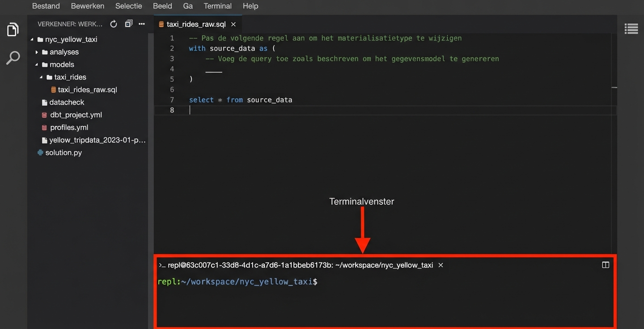Close the repl terminal session
The image size is (644, 329).
point(441,265)
